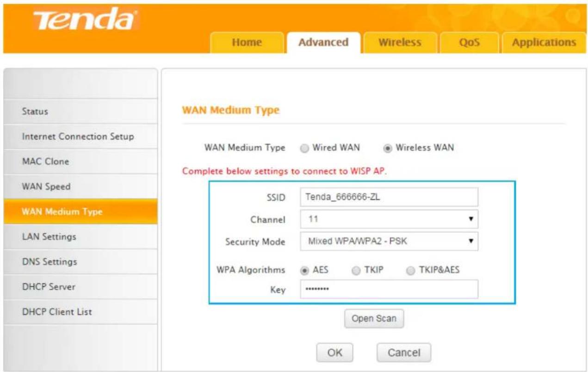Open the Home tab

click(247, 43)
